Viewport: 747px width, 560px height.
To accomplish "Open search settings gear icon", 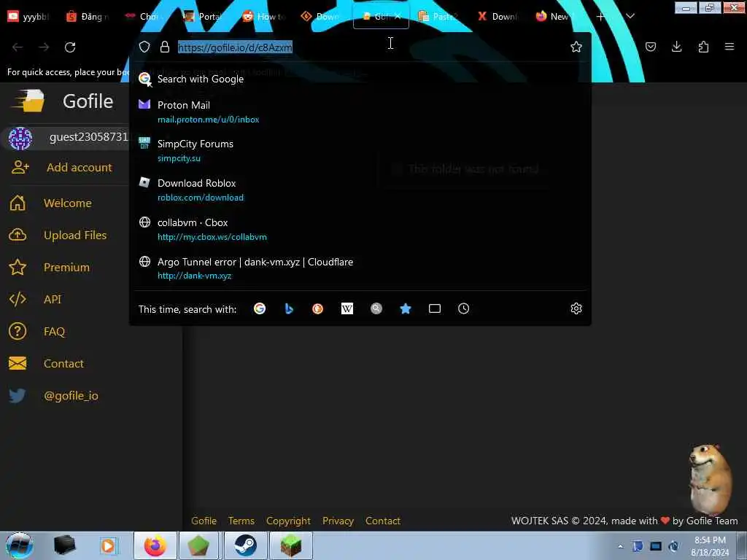I will [x=576, y=308].
